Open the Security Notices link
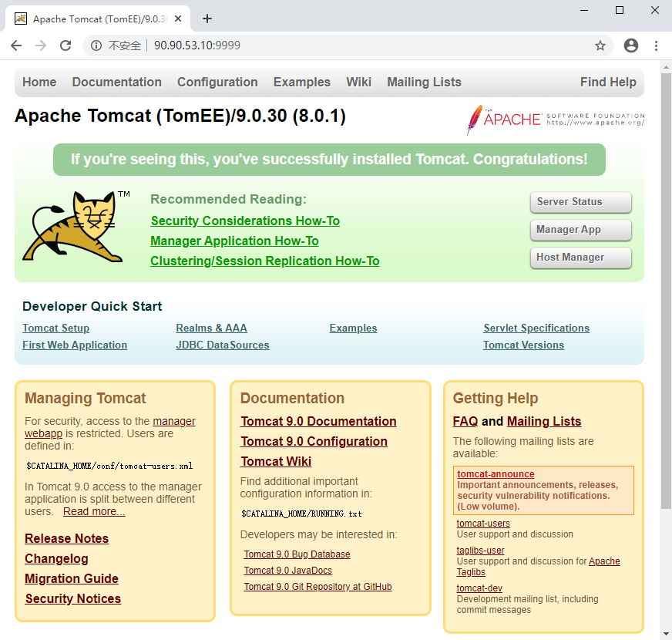Viewport: 672px width, 640px height. [x=73, y=599]
